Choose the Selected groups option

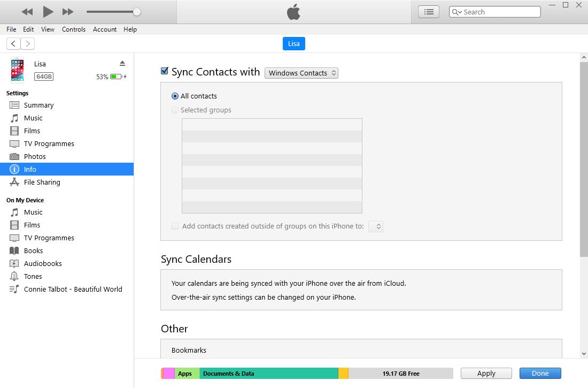coord(175,110)
